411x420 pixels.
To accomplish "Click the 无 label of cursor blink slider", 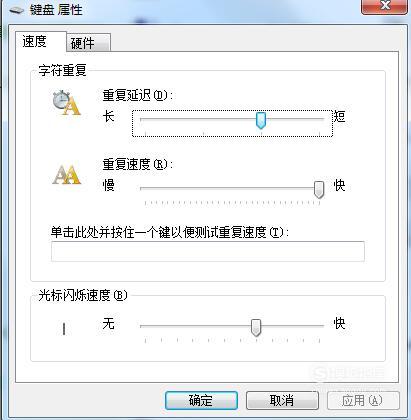I will pos(109,323).
